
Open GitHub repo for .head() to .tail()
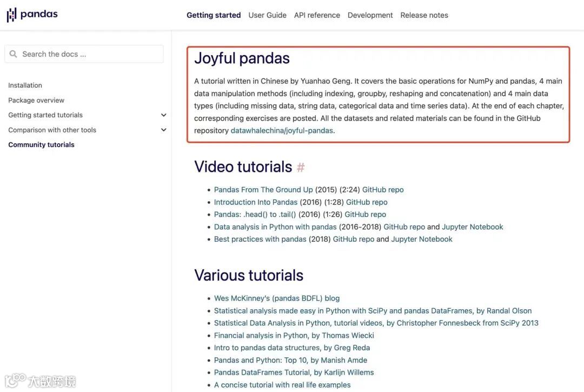click(366, 215)
